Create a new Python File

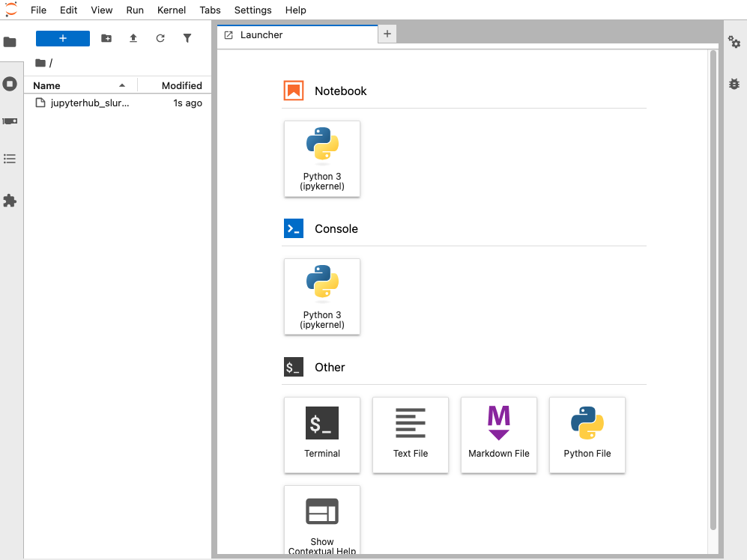click(587, 435)
